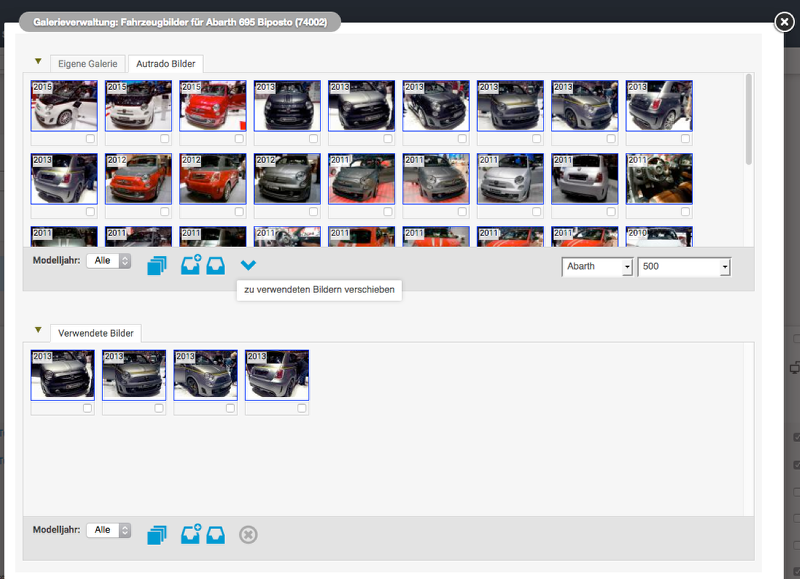The image size is (800, 579).
Task: Click stacked-images icon in upper gallery toolbar
Action: [x=156, y=266]
